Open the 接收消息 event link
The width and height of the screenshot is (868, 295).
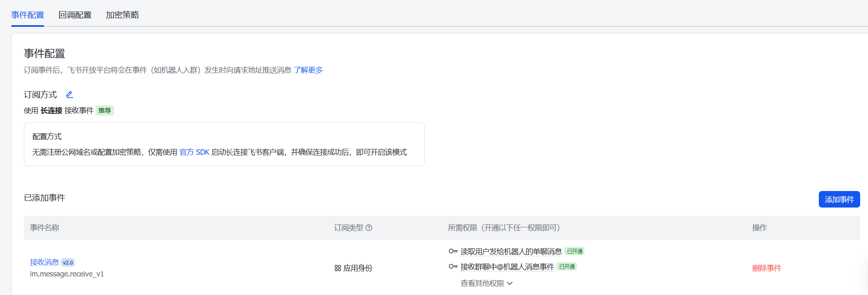pyautogui.click(x=44, y=262)
